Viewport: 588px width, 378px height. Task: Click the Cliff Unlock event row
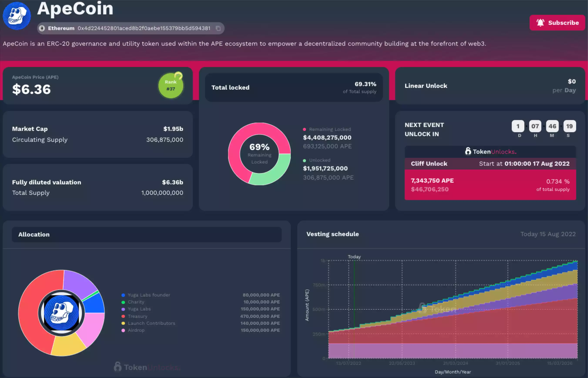tap(490, 164)
